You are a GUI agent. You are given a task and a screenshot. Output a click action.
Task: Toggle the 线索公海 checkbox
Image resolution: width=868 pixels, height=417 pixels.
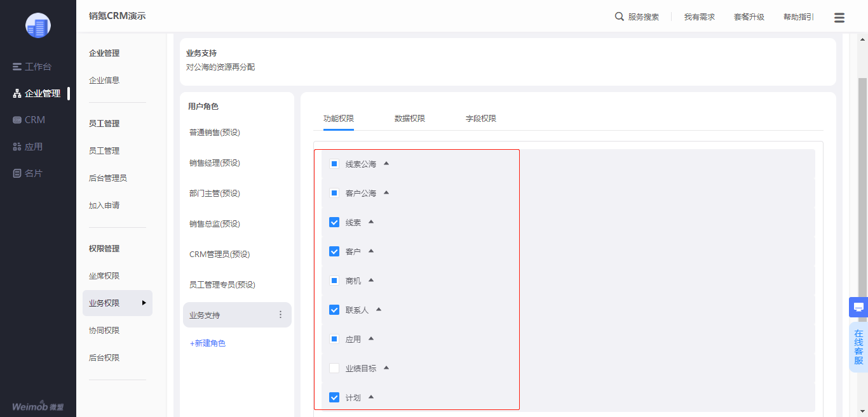334,164
